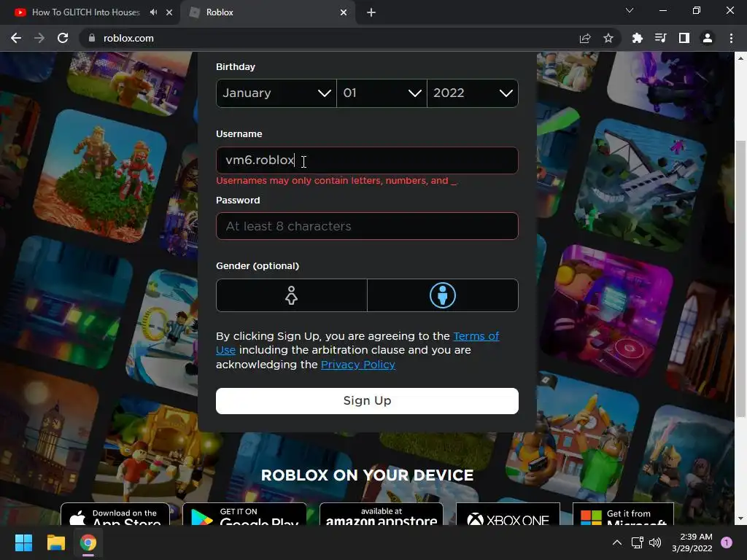Open the January month dropdown
The width and height of the screenshot is (747, 560).
(276, 93)
